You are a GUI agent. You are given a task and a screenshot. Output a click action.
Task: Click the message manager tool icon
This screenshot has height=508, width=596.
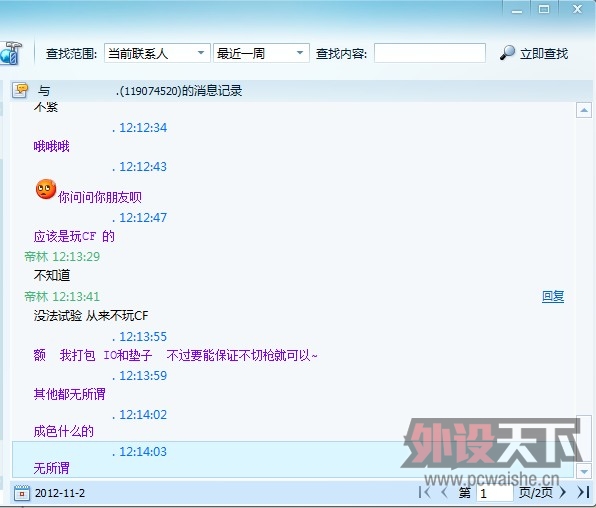click(x=10, y=54)
